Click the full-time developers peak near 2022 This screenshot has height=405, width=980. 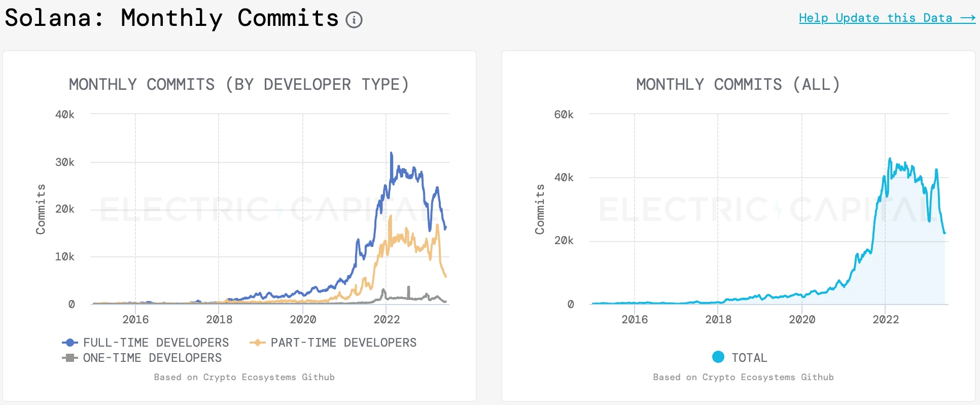tap(391, 153)
